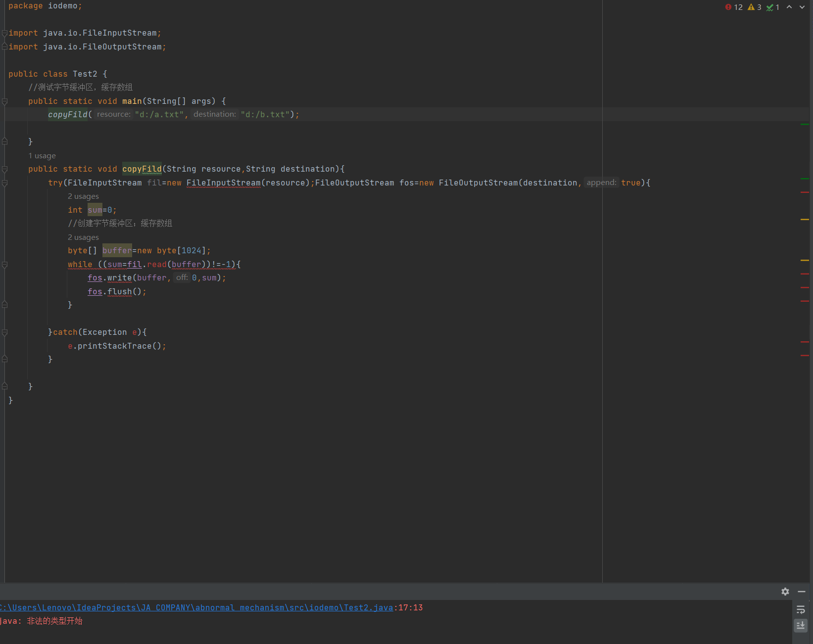This screenshot has height=644, width=813.
Task: Hide the build output panel with dash icon
Action: click(802, 592)
